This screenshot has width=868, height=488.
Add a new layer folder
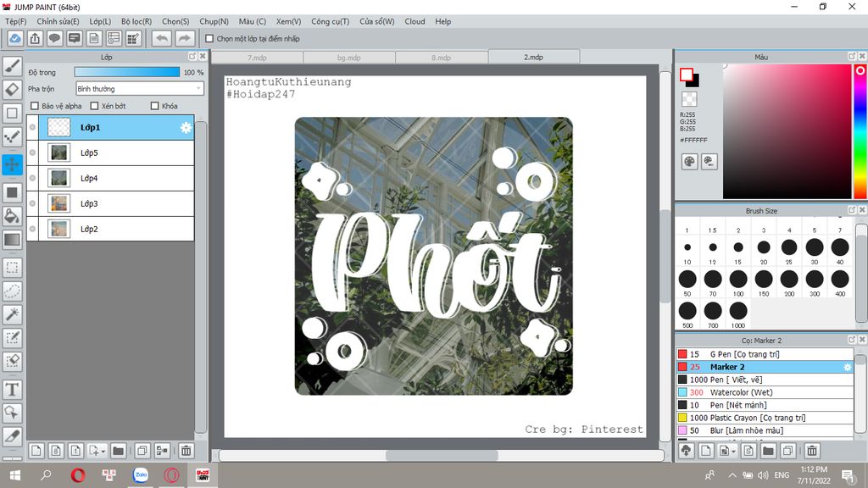118,451
